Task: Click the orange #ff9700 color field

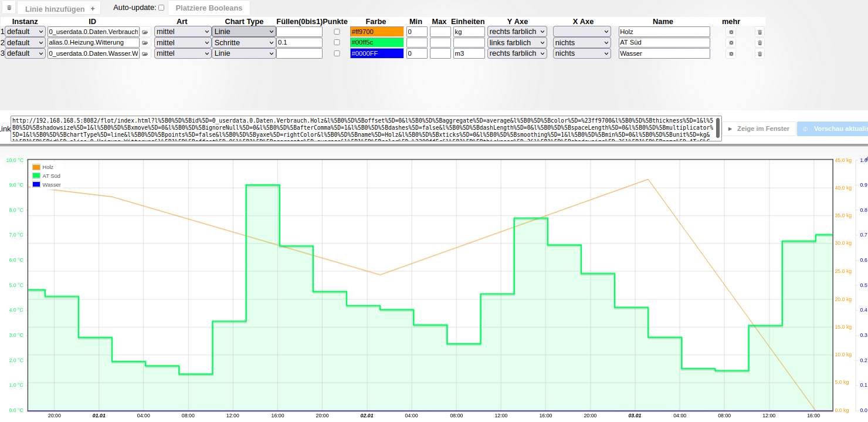Action: tap(377, 32)
